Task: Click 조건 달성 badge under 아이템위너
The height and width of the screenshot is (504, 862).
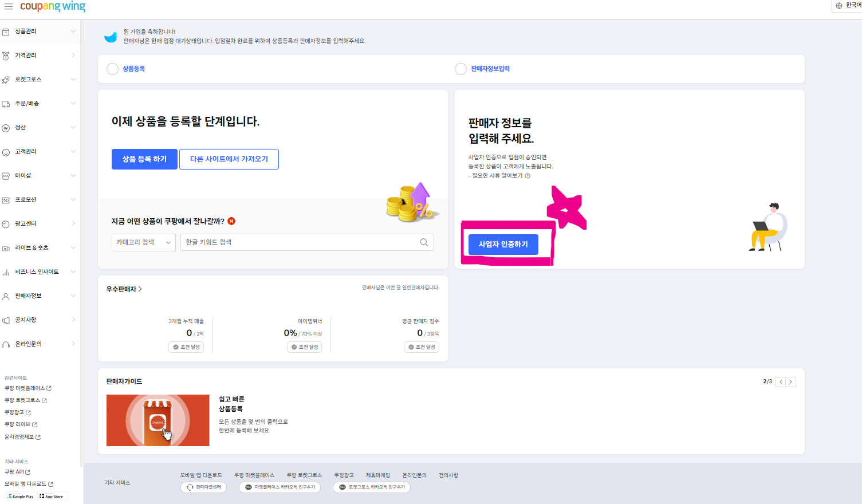Action: [x=305, y=347]
